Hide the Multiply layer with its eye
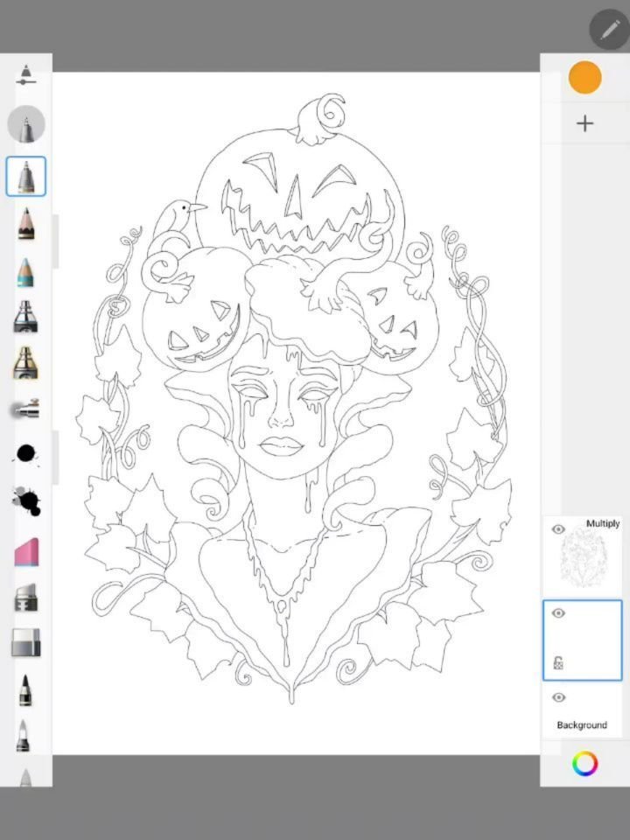The width and height of the screenshot is (630, 840). pyautogui.click(x=558, y=529)
